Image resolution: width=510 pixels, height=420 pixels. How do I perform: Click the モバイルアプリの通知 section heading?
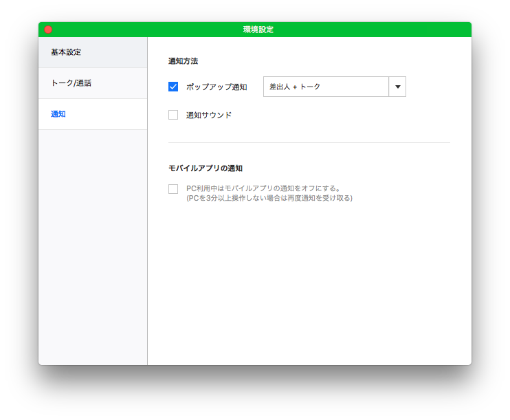click(206, 168)
